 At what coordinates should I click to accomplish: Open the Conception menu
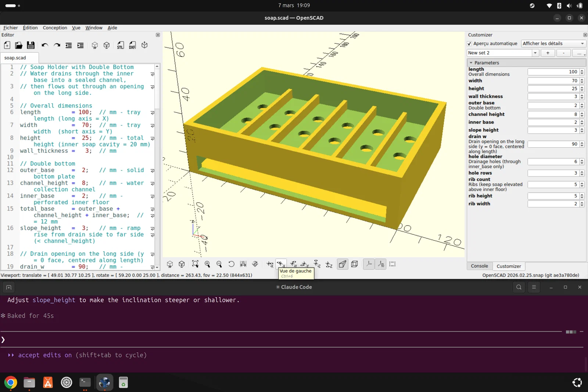pos(55,28)
